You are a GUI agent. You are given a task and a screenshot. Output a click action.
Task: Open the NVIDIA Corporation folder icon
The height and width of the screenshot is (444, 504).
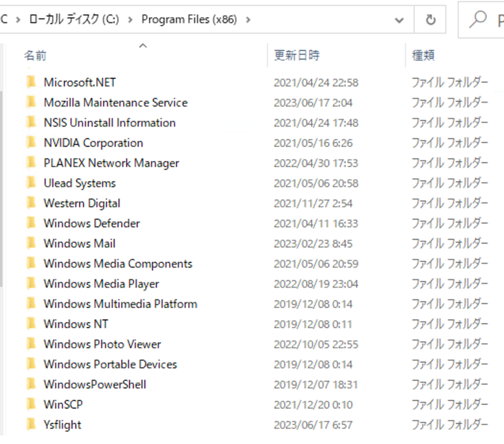point(31,143)
